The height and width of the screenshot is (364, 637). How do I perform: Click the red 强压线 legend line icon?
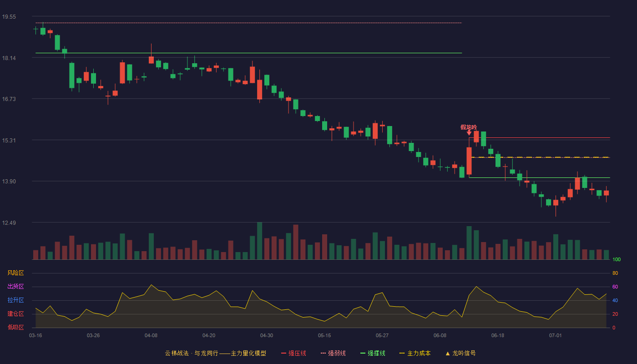pyautogui.click(x=284, y=353)
